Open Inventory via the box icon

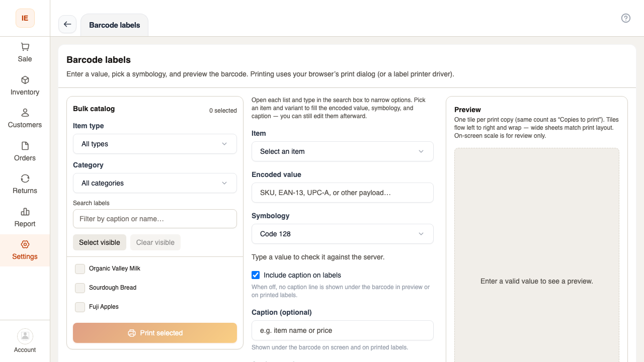coord(25,80)
